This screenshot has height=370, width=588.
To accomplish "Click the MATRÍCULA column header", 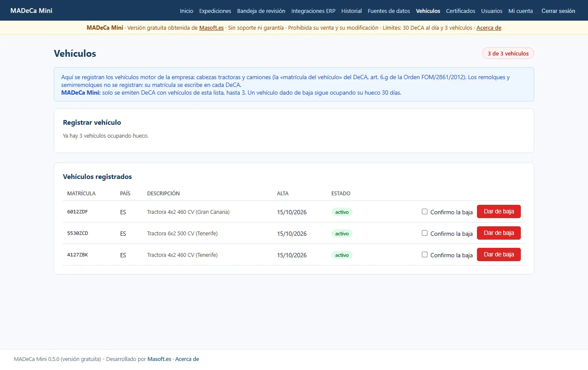I will [x=81, y=194].
